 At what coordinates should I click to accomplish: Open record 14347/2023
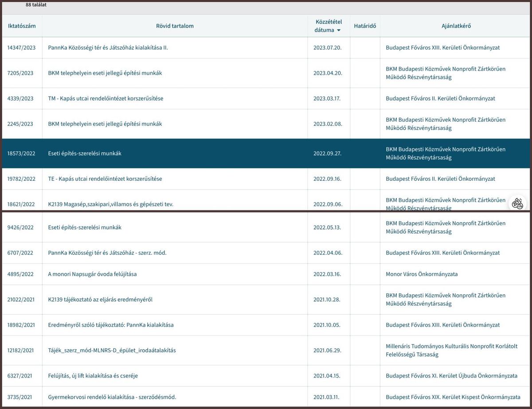[21, 47]
